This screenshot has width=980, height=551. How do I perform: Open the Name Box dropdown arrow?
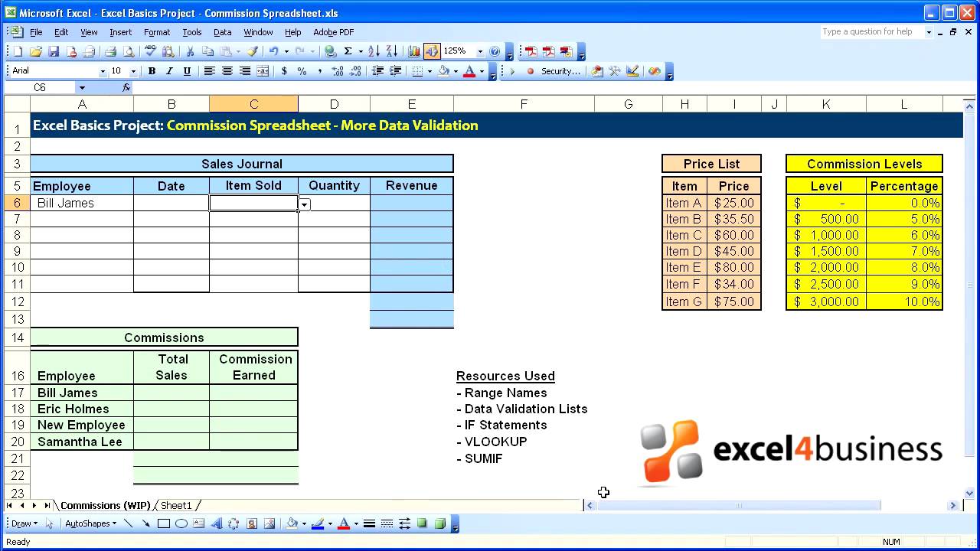tap(82, 88)
